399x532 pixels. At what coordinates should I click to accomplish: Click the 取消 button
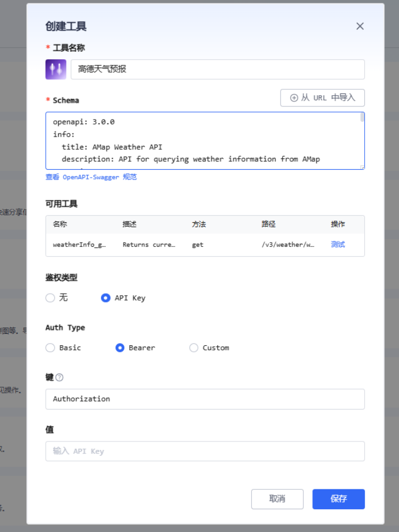(278, 499)
